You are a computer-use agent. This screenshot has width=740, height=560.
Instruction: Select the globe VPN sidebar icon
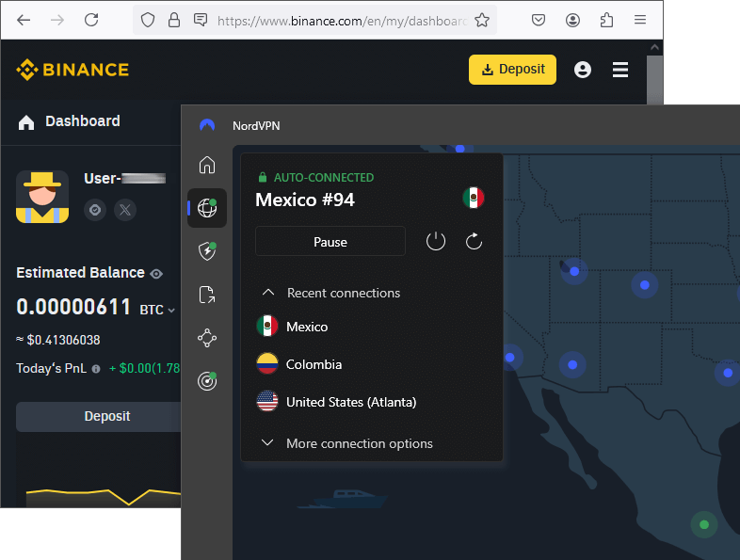[207, 208]
